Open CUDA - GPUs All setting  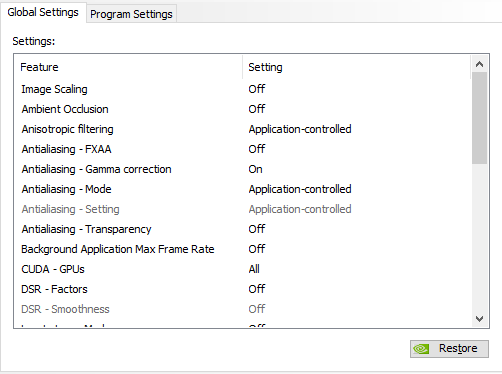254,269
